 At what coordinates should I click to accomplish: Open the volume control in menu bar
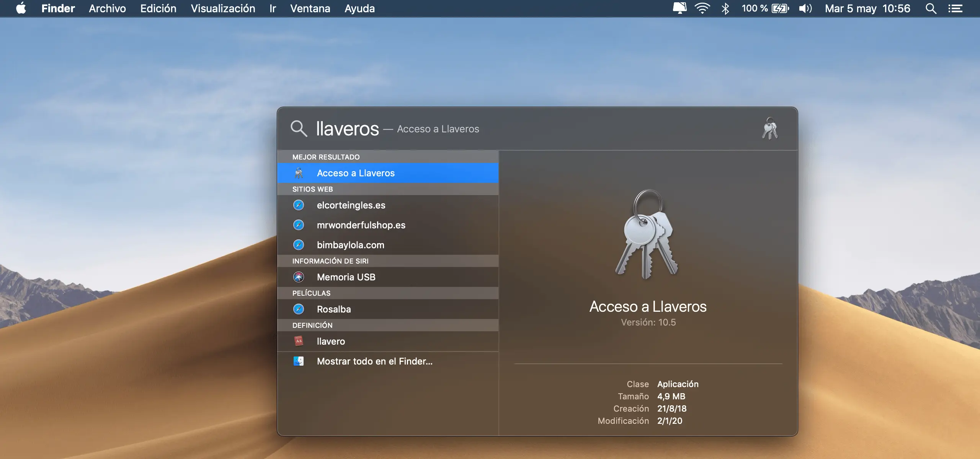pos(805,8)
